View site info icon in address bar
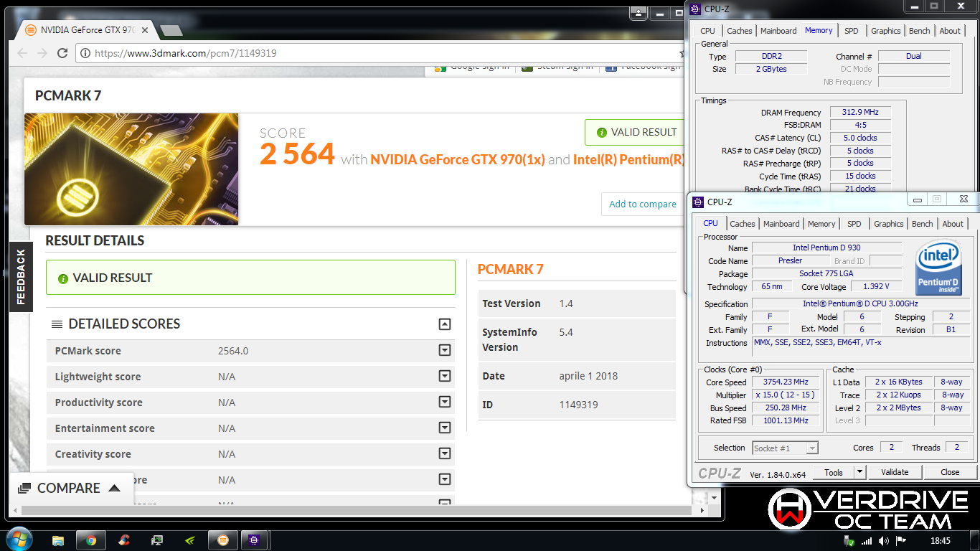The height and width of the screenshot is (551, 980). click(x=85, y=53)
